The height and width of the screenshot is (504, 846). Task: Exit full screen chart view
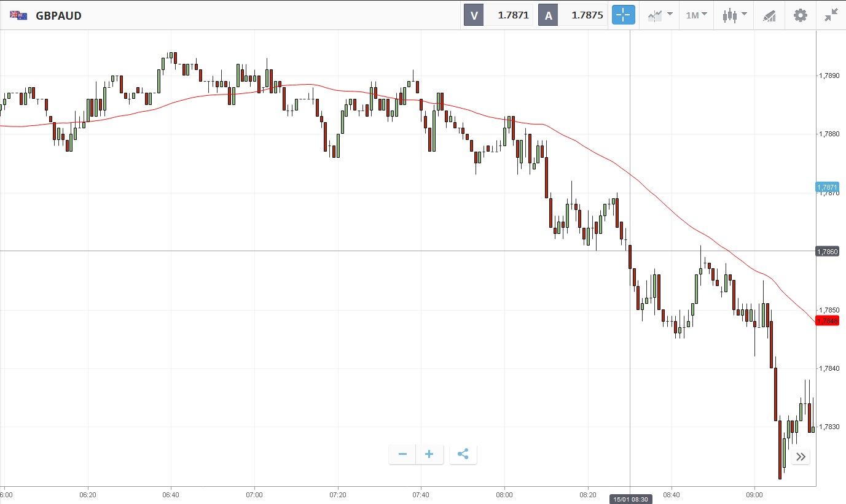coord(831,15)
